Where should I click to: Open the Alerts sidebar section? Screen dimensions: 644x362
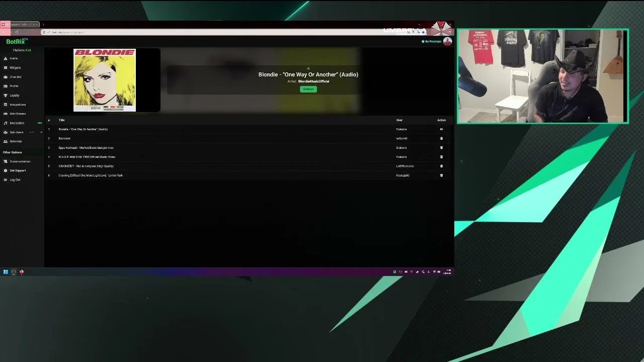(x=14, y=58)
